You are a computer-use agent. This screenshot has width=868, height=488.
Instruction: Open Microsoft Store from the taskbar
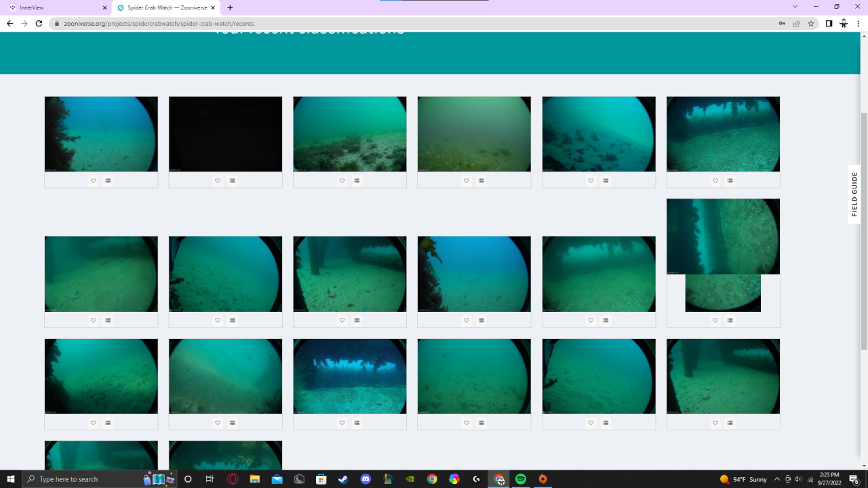click(x=321, y=479)
